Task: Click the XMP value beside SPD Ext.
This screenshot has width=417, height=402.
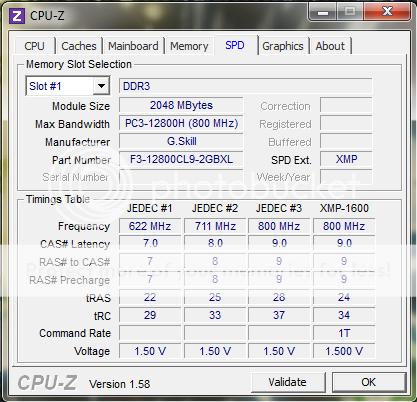Action: click(x=346, y=159)
